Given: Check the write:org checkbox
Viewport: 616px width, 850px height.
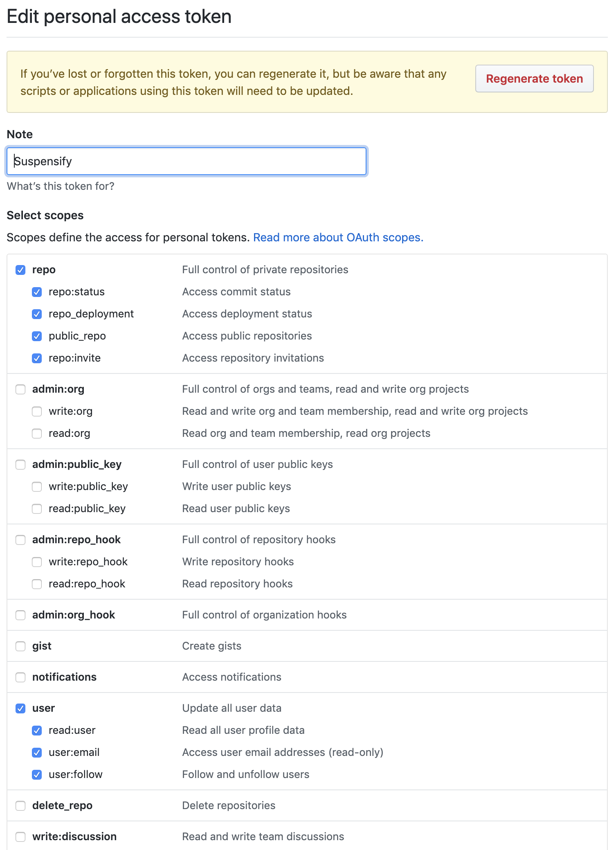Looking at the screenshot, I should tap(37, 412).
